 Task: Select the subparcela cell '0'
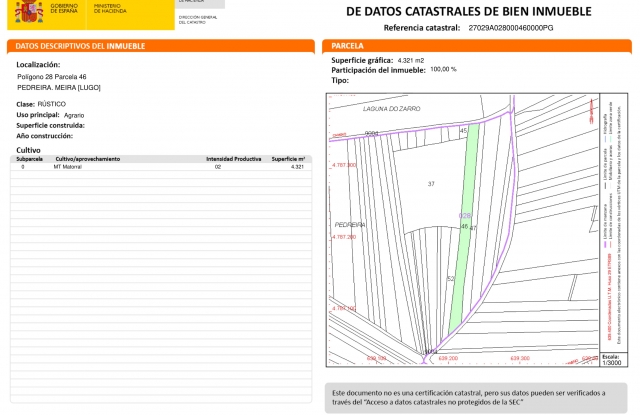click(23, 167)
